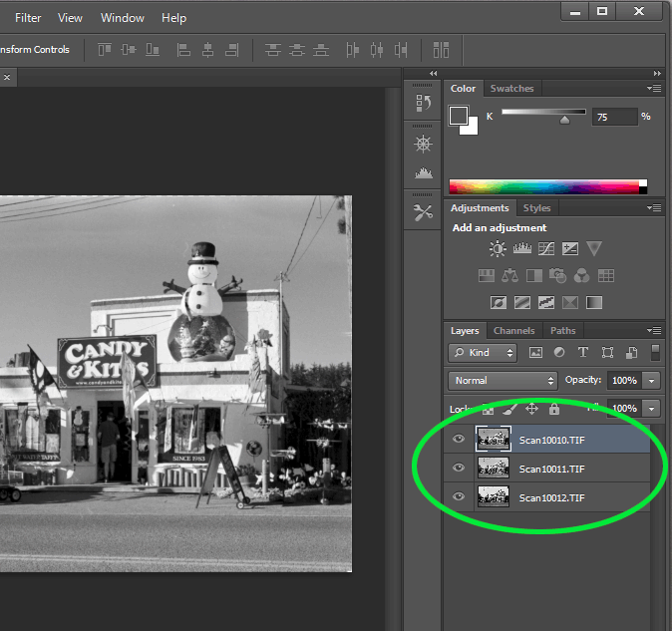Click the K percentage value field
The image size is (672, 631).
pyautogui.click(x=616, y=117)
